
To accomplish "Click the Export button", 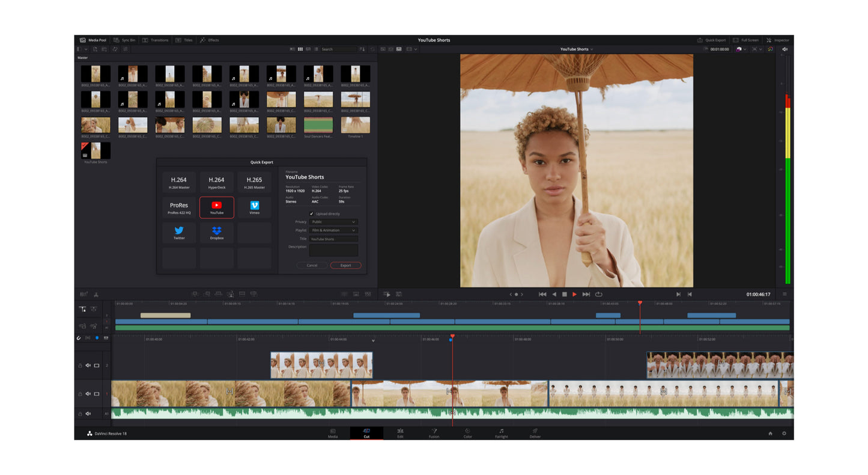I will click(x=345, y=265).
